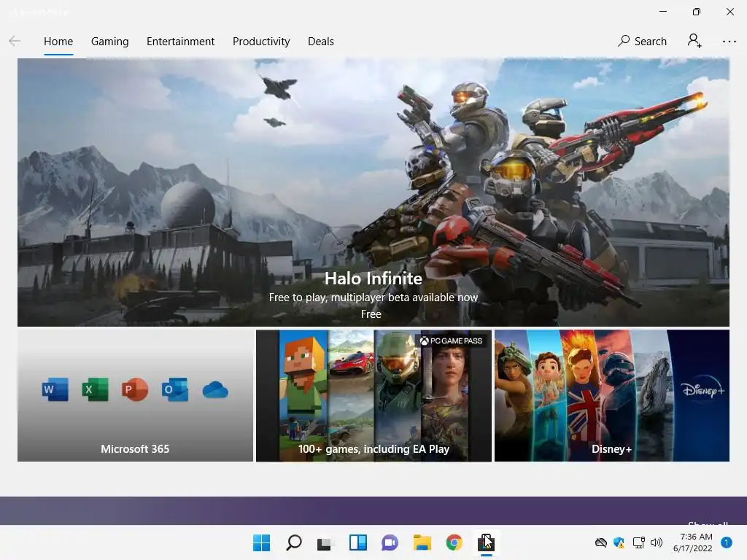The width and height of the screenshot is (747, 560).
Task: Switch to the Home tab
Action: coord(58,42)
